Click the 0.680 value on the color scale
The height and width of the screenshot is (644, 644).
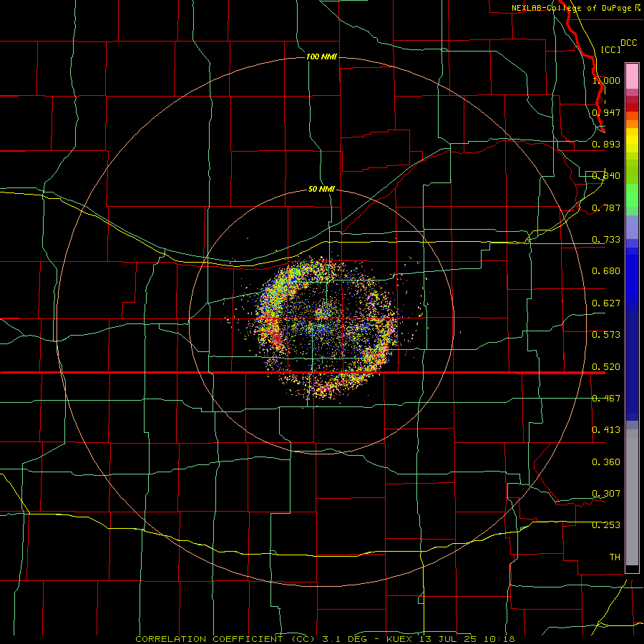point(606,271)
